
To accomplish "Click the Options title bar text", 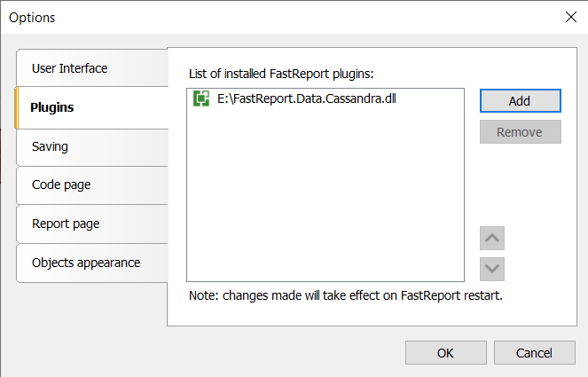I will pyautogui.click(x=32, y=18).
